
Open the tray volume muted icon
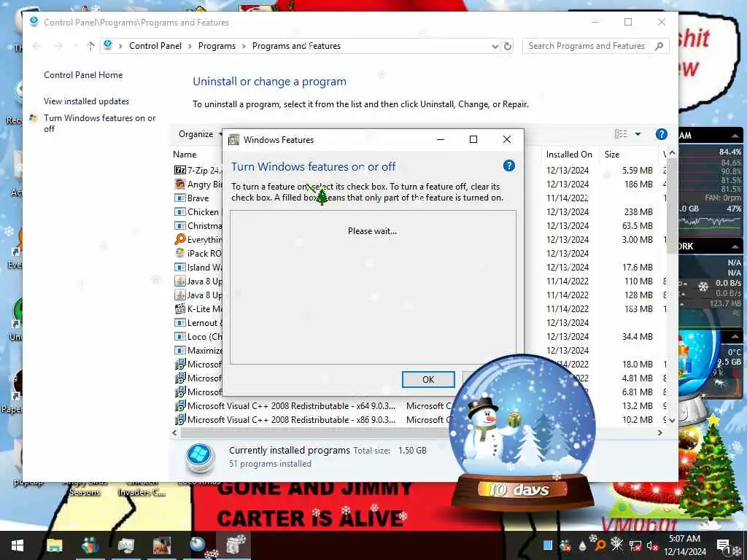[651, 545]
